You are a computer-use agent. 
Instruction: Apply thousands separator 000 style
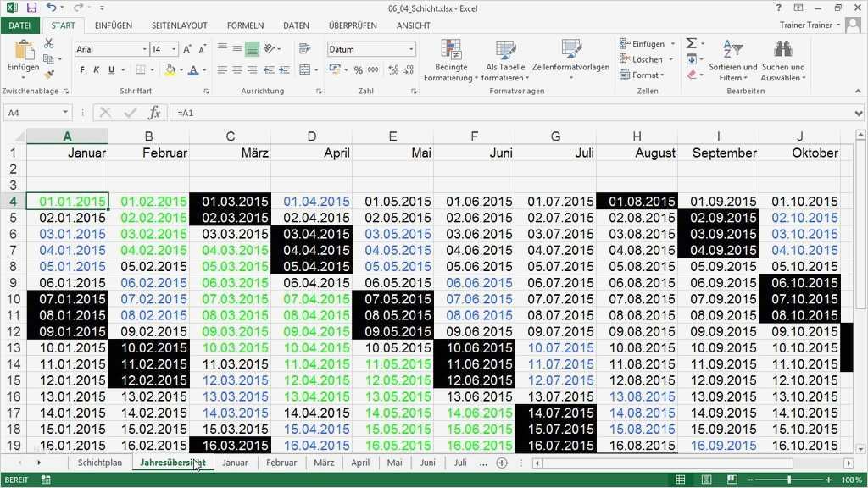pos(373,69)
